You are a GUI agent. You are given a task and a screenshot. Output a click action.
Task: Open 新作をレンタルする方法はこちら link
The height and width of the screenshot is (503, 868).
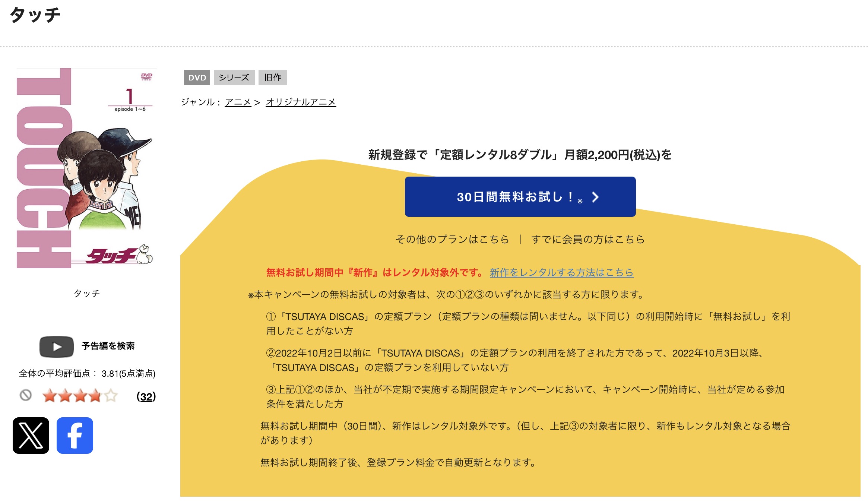click(561, 273)
